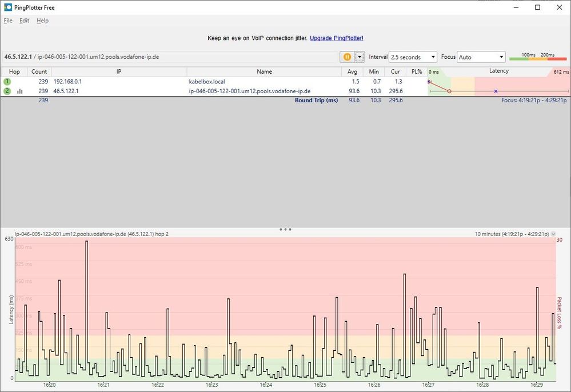571x392 pixels.
Task: Select the IP cell 192.168.0.1
Action: (68, 82)
